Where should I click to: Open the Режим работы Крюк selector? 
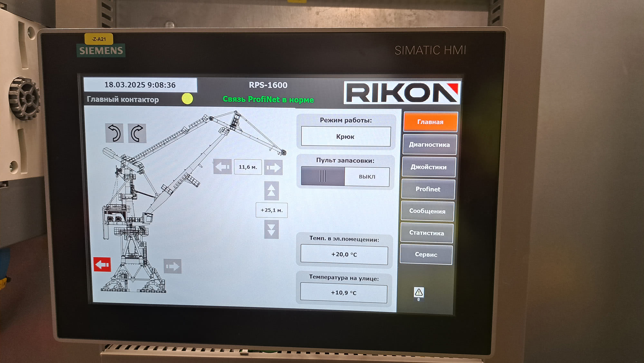click(x=346, y=136)
